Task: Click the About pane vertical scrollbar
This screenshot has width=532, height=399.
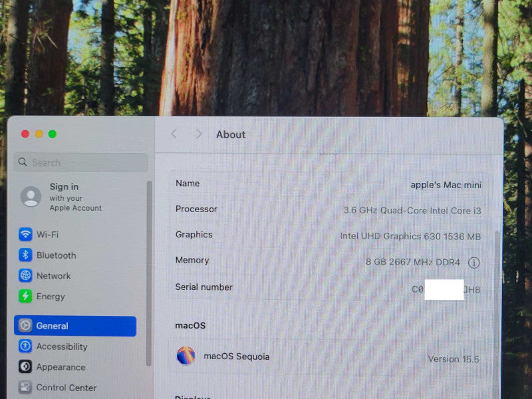Action: pos(497,315)
